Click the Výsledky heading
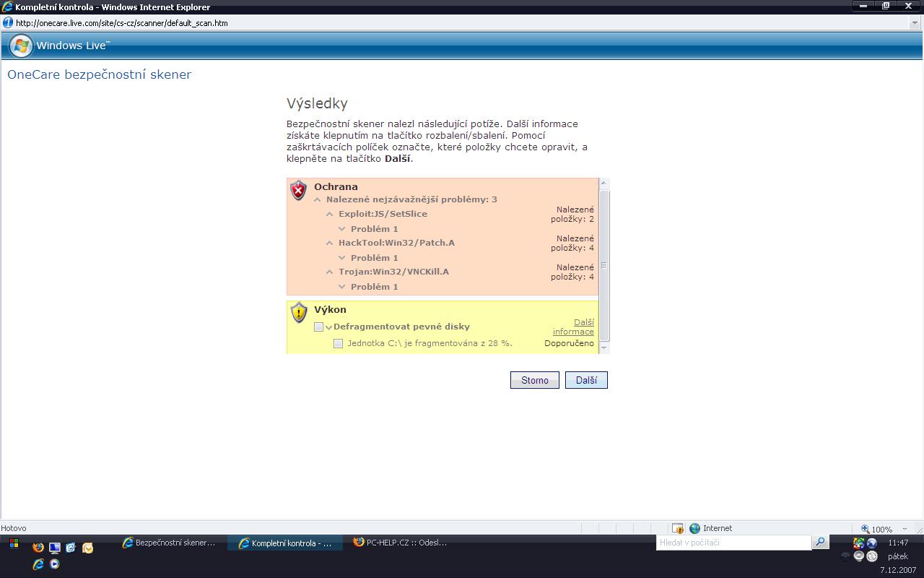924x578 pixels. (x=317, y=103)
